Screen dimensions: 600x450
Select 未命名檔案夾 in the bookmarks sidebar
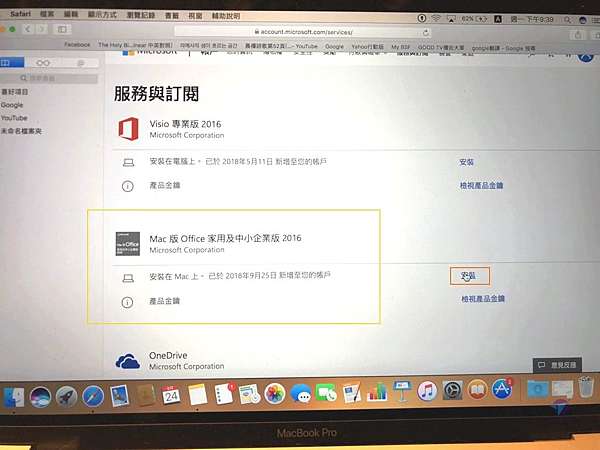click(x=21, y=131)
